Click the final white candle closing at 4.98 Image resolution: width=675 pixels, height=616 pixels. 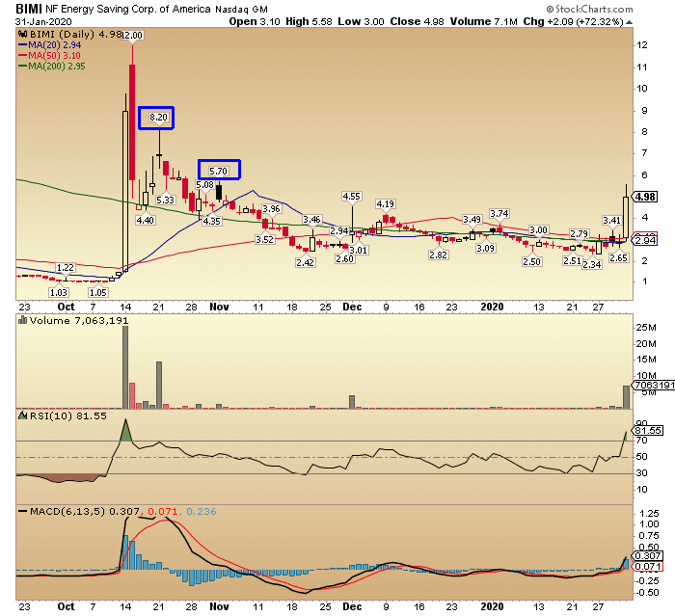click(626, 218)
